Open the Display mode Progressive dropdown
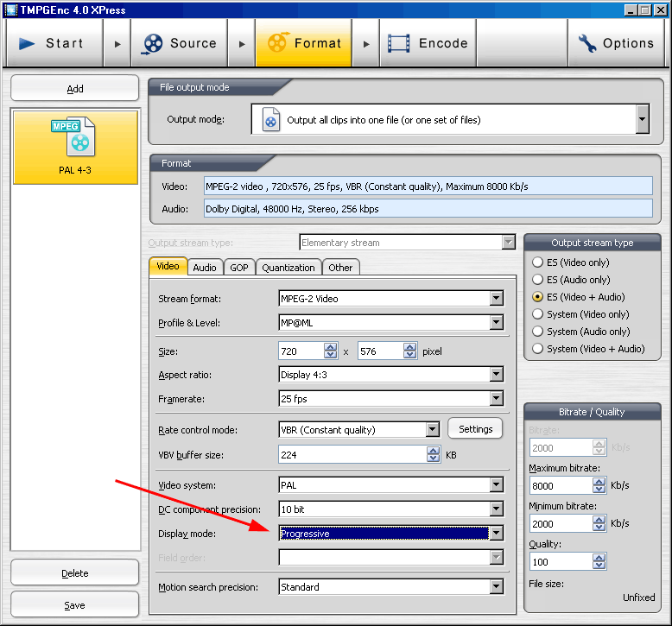 [x=497, y=533]
